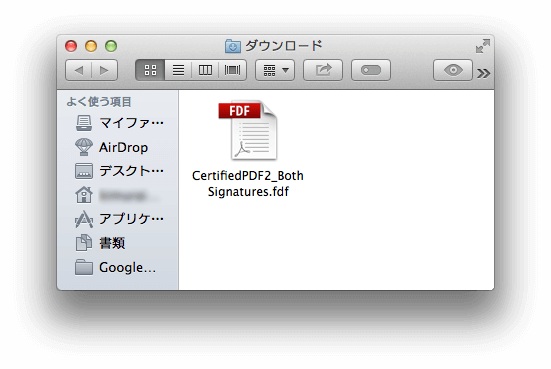Zoom the window with the green button
The height and width of the screenshot is (369, 551).
111,46
